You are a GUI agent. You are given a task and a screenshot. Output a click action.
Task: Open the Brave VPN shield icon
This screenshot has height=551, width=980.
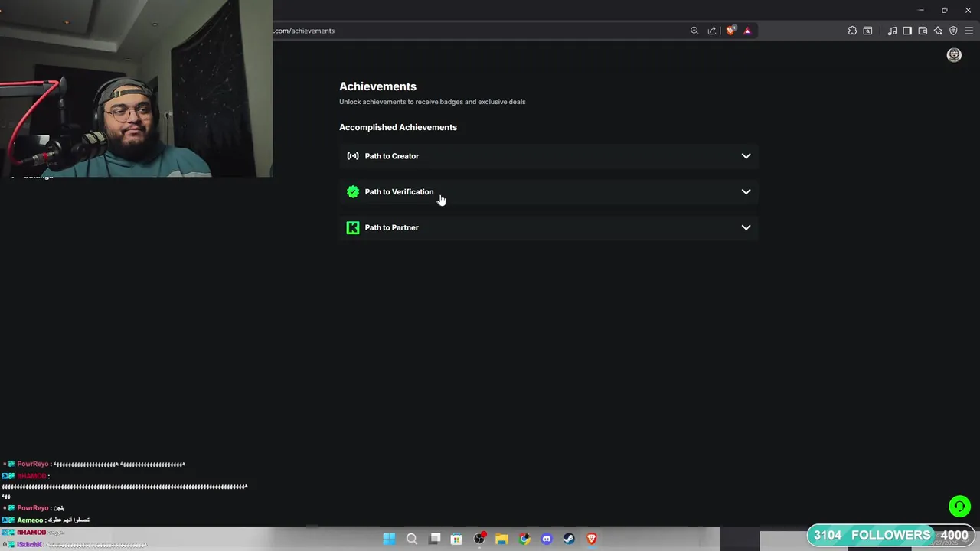pos(953,31)
